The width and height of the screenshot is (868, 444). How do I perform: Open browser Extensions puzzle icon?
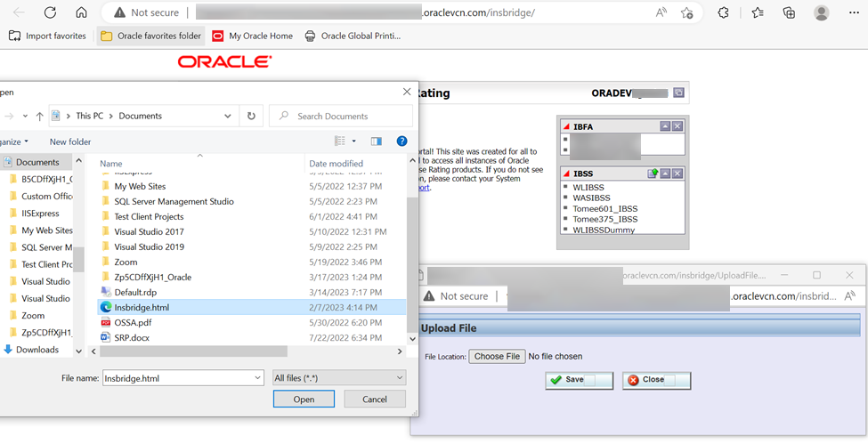[x=723, y=12]
